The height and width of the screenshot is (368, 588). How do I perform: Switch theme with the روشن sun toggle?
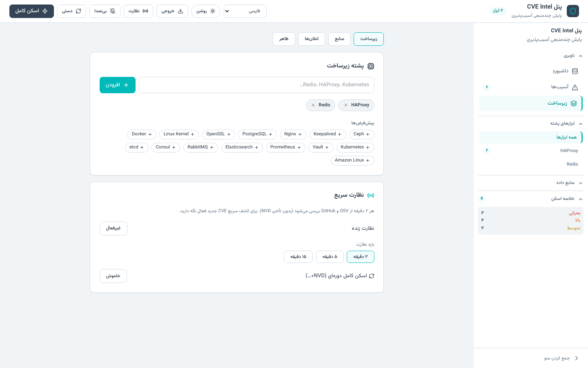(206, 11)
